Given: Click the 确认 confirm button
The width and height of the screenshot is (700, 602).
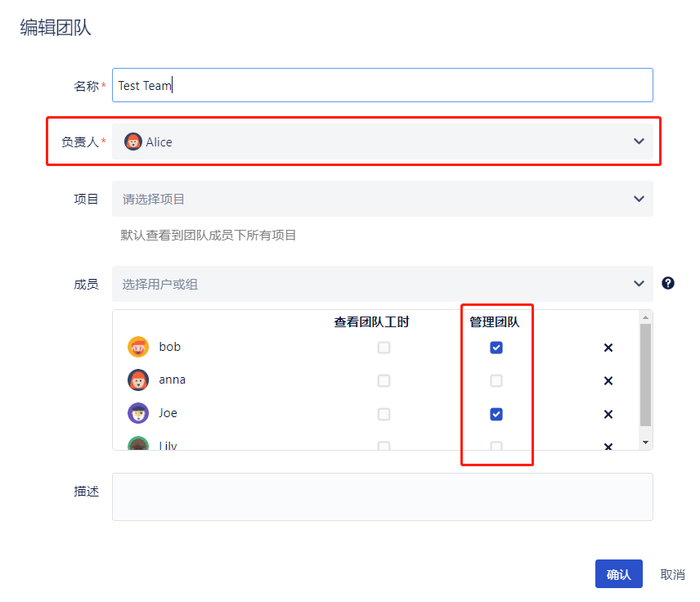Looking at the screenshot, I should pyautogui.click(x=618, y=574).
